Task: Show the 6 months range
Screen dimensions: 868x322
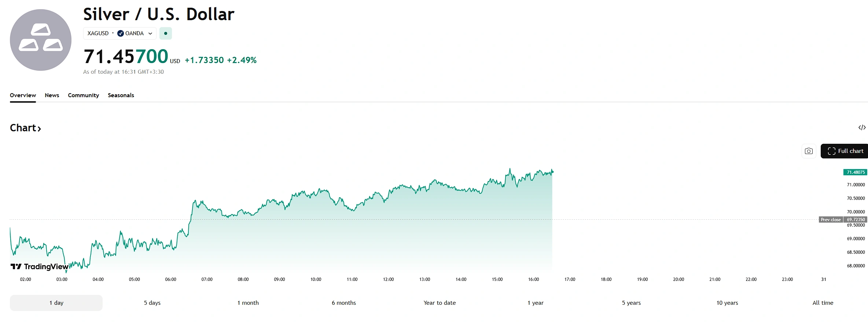Action: pos(344,303)
